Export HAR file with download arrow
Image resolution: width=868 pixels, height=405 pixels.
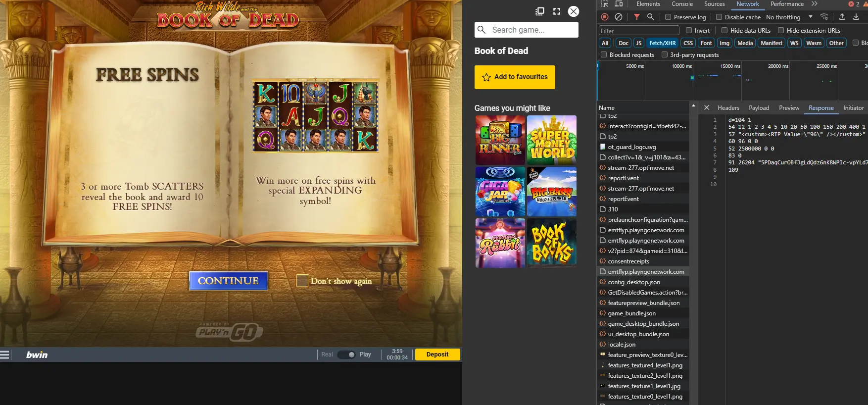[856, 17]
